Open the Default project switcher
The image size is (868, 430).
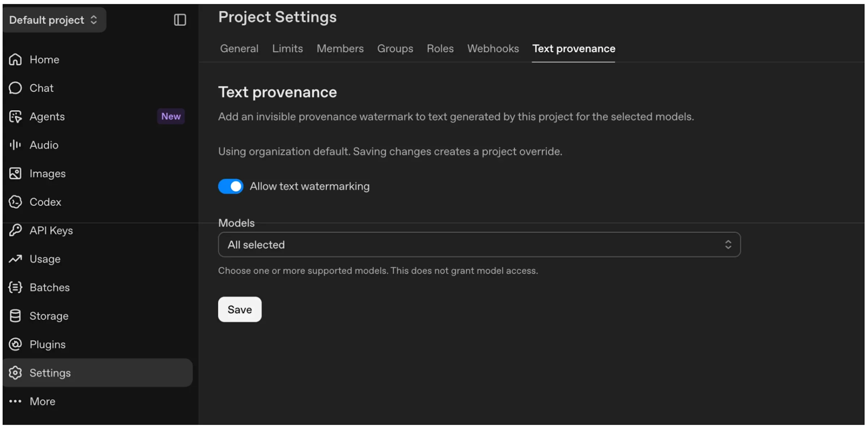pyautogui.click(x=54, y=20)
